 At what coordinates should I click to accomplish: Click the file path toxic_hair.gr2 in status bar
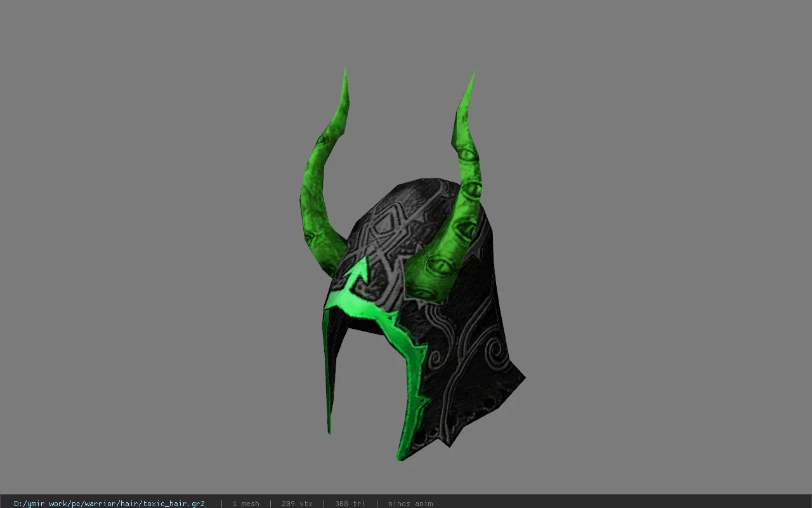pyautogui.click(x=109, y=504)
